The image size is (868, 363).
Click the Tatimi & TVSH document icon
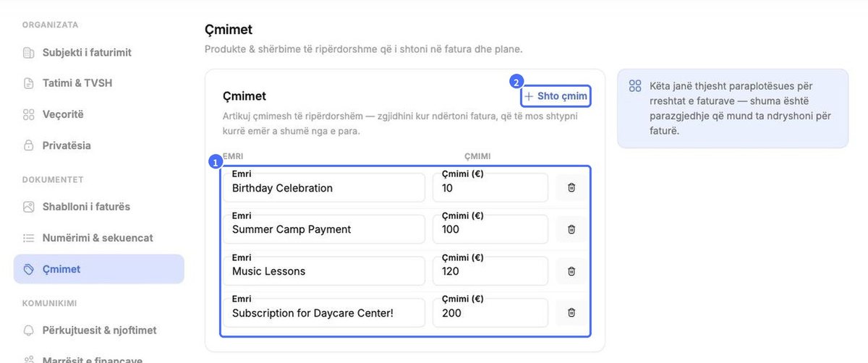click(x=29, y=83)
